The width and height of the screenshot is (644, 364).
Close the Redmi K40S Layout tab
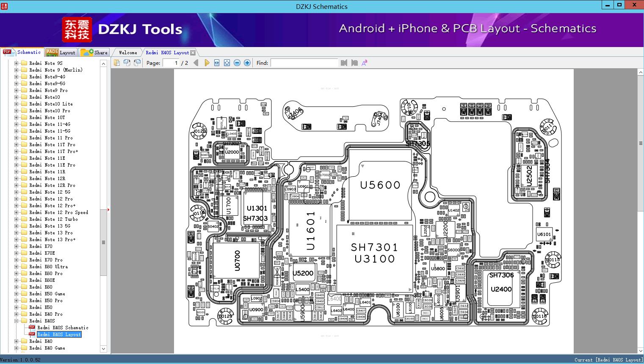pos(193,53)
